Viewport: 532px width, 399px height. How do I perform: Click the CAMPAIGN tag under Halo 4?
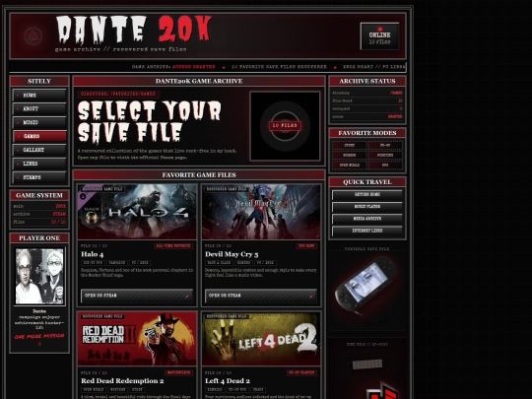coord(117,263)
